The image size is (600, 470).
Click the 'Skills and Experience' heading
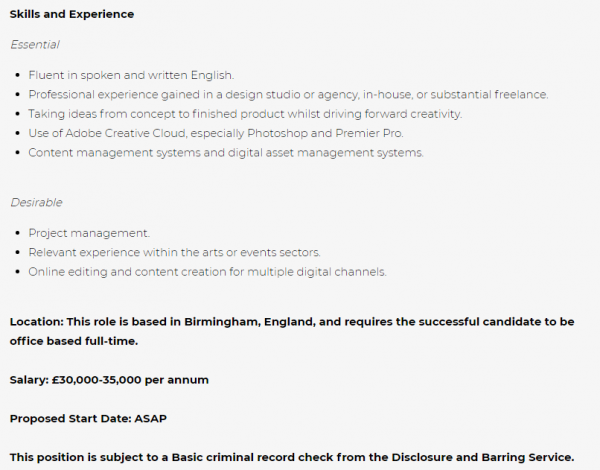(x=72, y=14)
